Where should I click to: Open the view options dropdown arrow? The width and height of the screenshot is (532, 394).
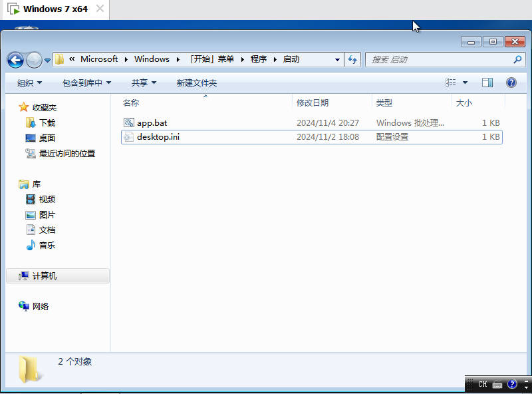coord(465,83)
